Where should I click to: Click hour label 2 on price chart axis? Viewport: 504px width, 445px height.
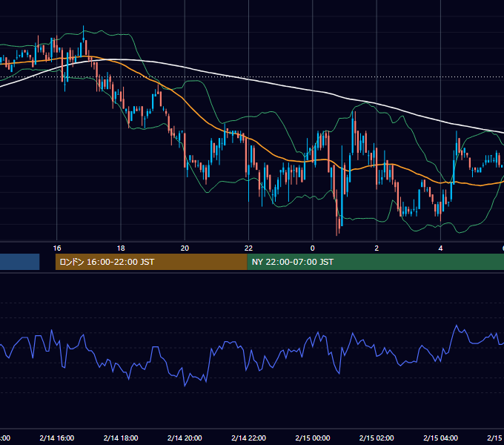click(x=377, y=248)
